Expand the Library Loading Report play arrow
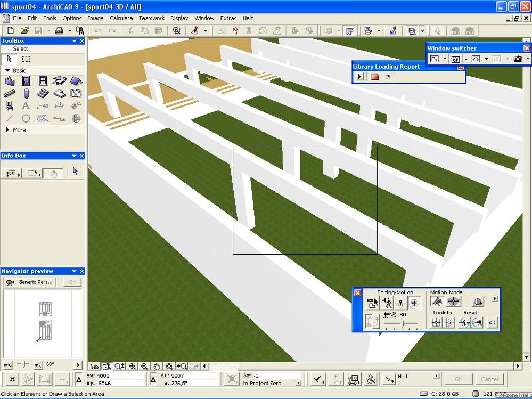 (x=359, y=77)
